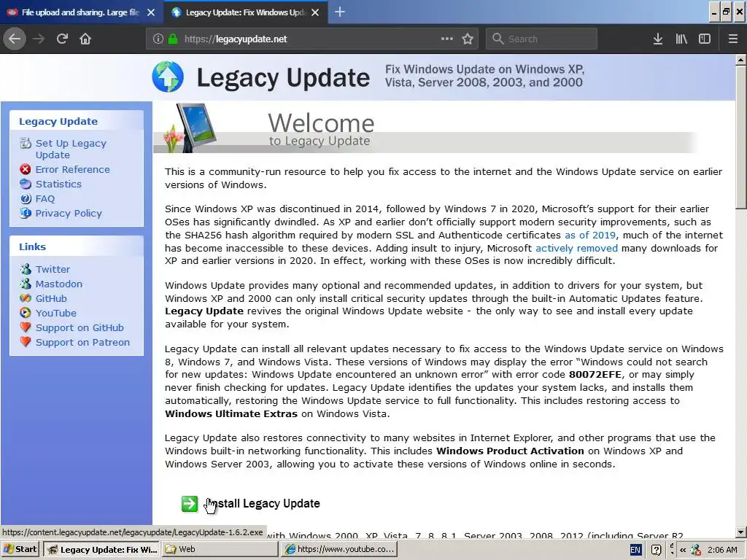747x560 pixels.
Task: Open the downloads panel
Action: [x=657, y=39]
